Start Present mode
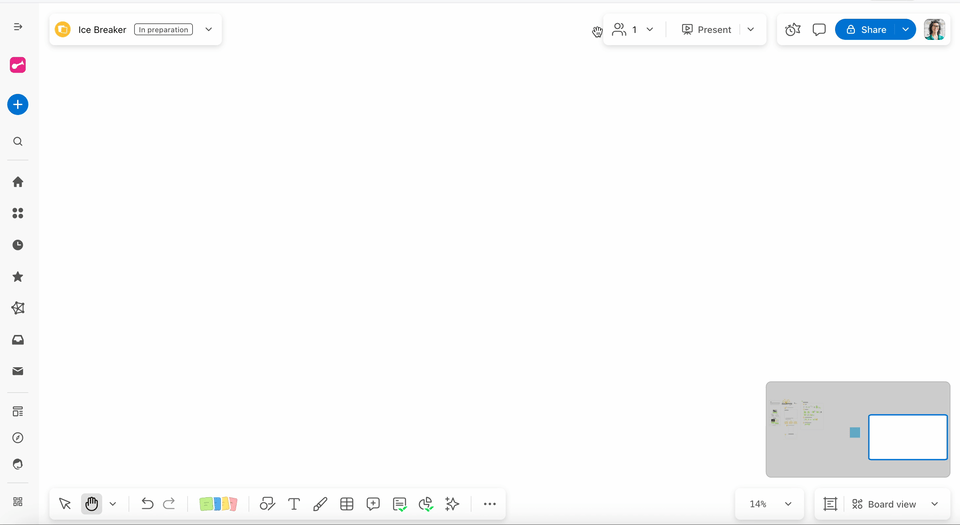The width and height of the screenshot is (960, 525). coord(707,29)
